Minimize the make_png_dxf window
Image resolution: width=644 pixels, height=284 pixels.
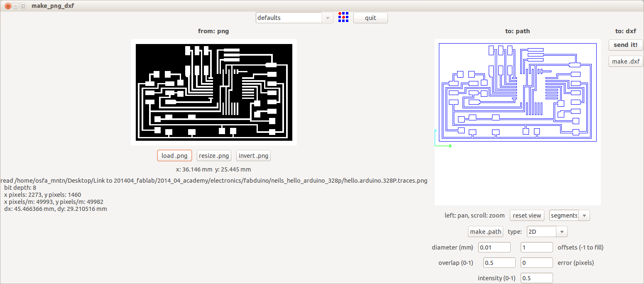coord(15,6)
